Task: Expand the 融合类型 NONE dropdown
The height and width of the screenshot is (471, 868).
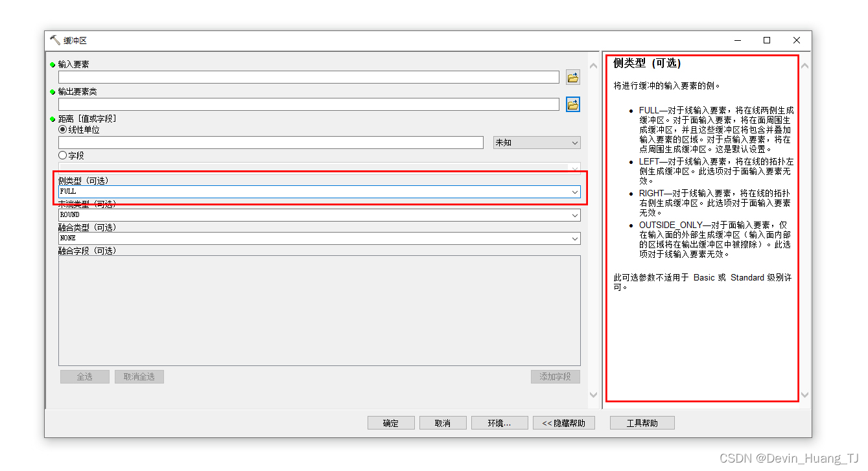Action: tap(575, 238)
